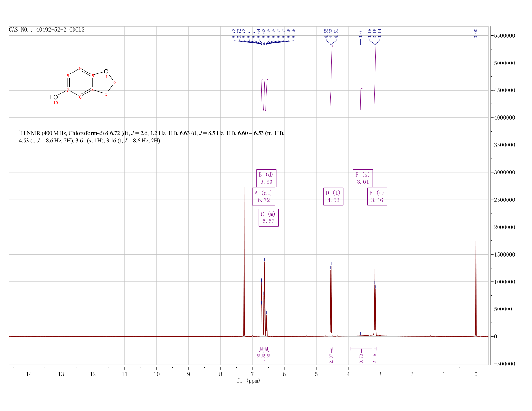
Task: Click the HO group in the molecule structure
Action: click(54, 97)
